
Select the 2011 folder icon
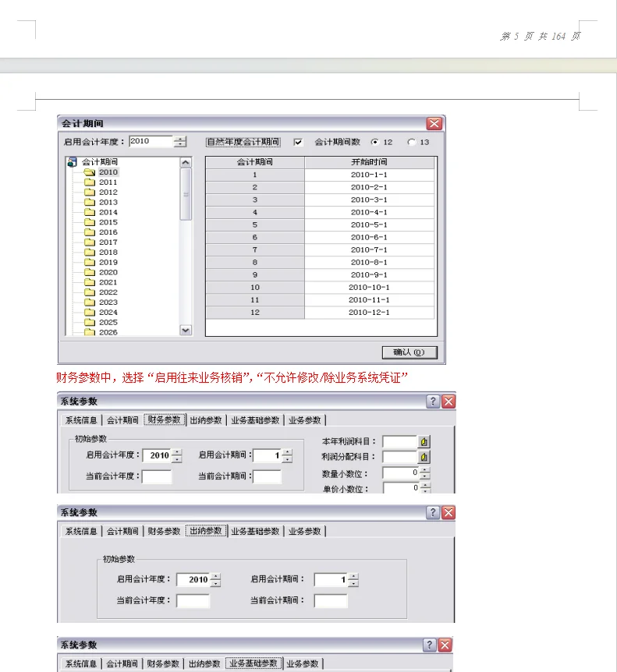(x=90, y=182)
